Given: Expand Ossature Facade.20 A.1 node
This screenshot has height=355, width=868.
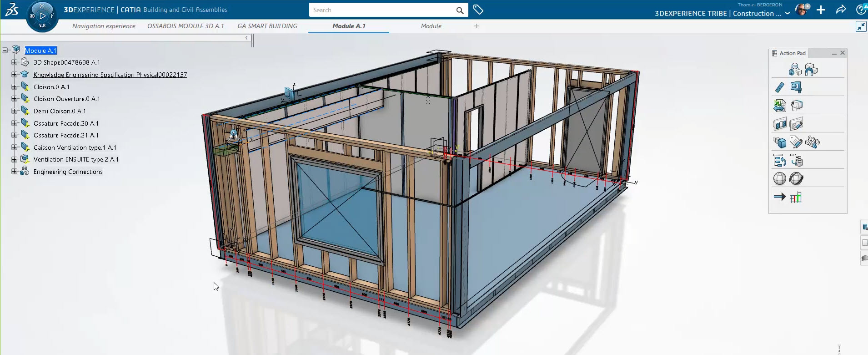Looking at the screenshot, I should tap(14, 123).
